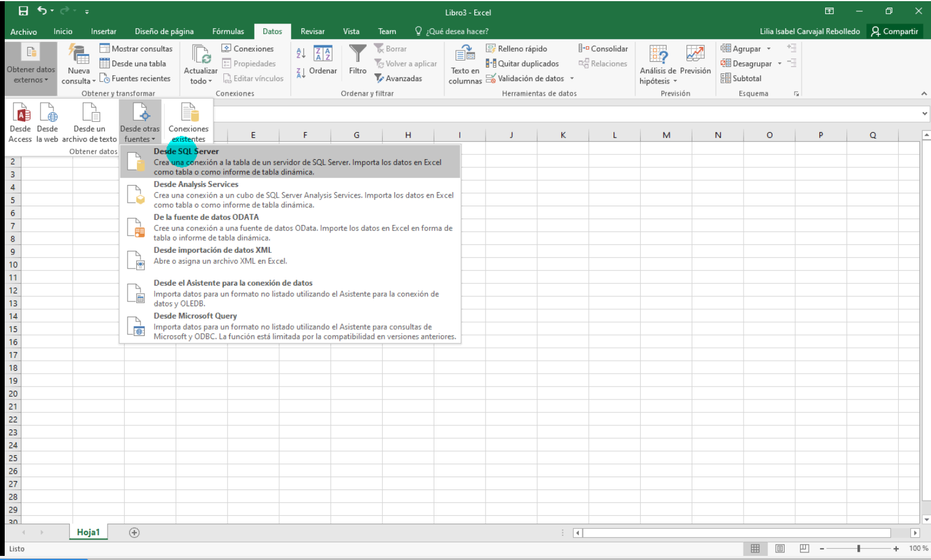The height and width of the screenshot is (560, 931).
Task: Click Consolidar
Action: point(603,49)
